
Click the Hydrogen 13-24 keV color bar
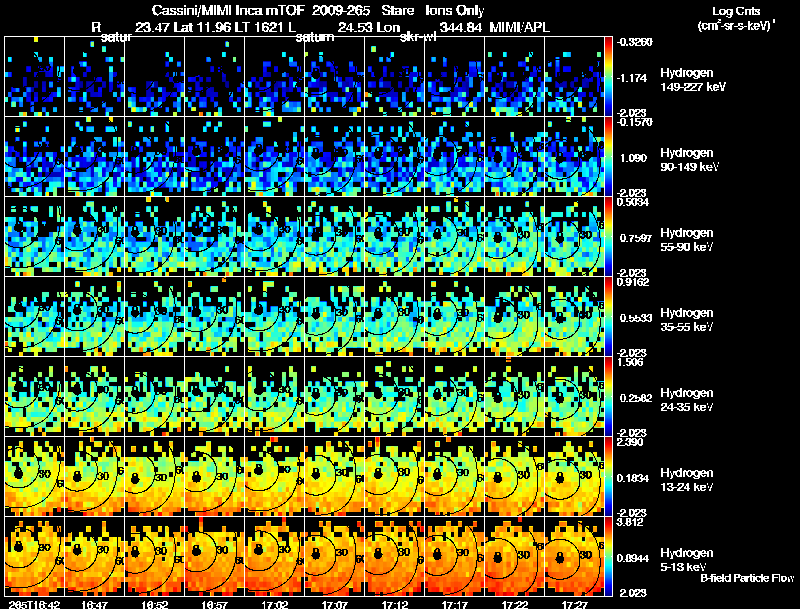click(608, 477)
